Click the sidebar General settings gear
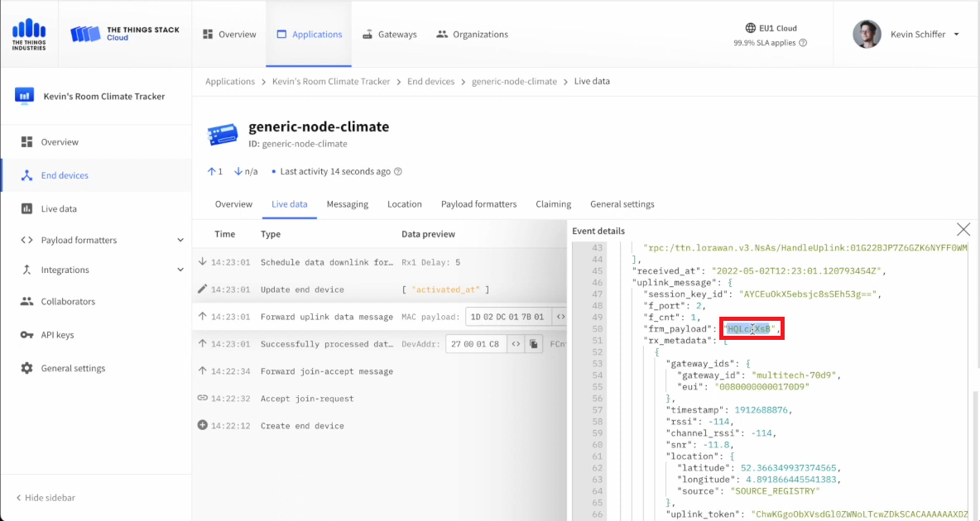This screenshot has width=980, height=521. pos(26,369)
